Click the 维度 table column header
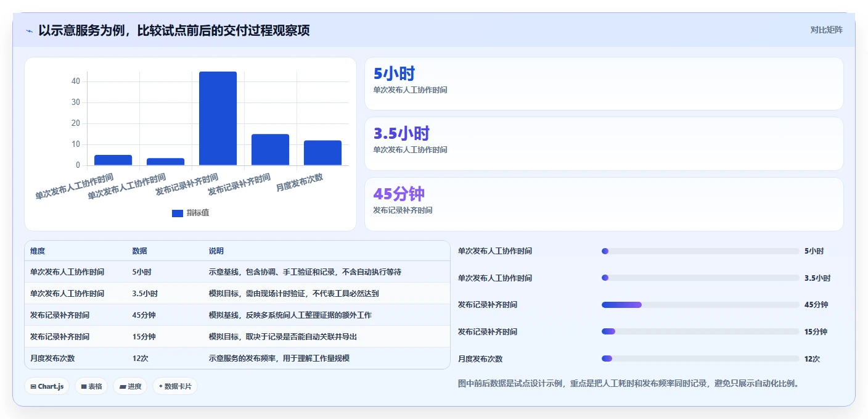868x419 pixels. (x=38, y=251)
